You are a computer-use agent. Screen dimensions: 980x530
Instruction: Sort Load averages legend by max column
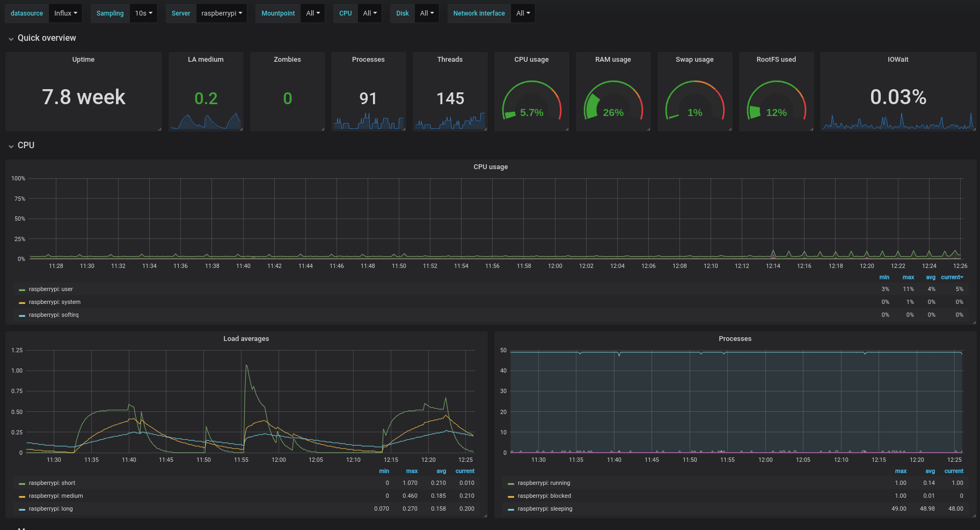[x=412, y=471]
